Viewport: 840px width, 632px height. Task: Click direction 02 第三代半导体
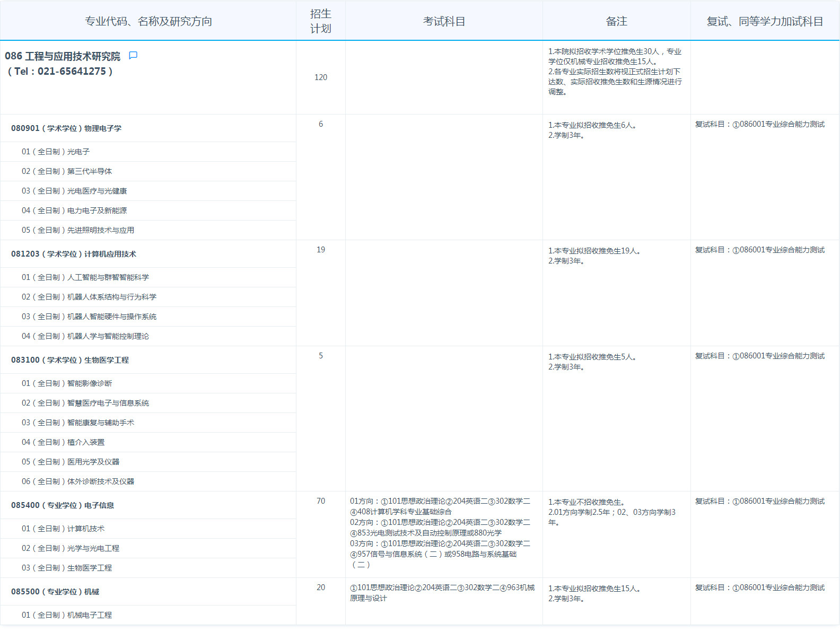click(x=67, y=171)
